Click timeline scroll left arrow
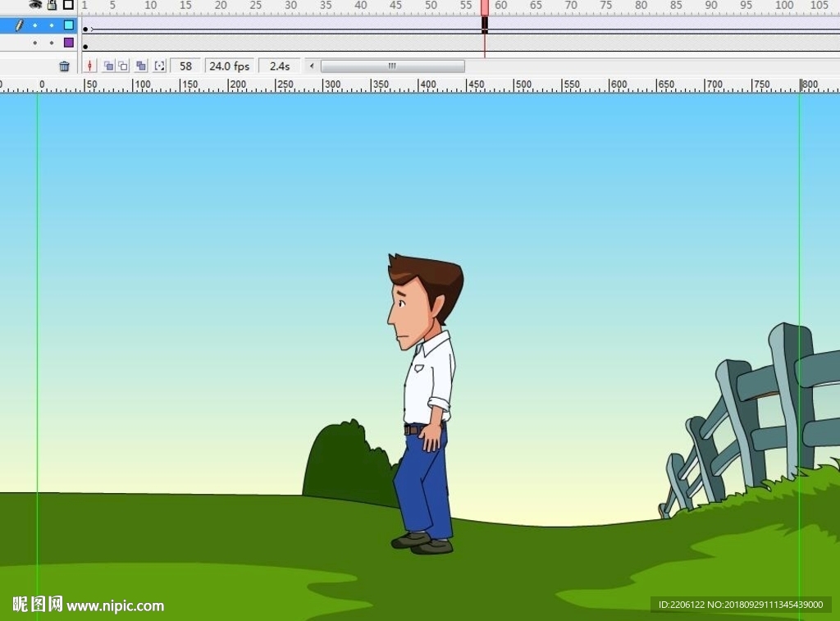 [312, 66]
